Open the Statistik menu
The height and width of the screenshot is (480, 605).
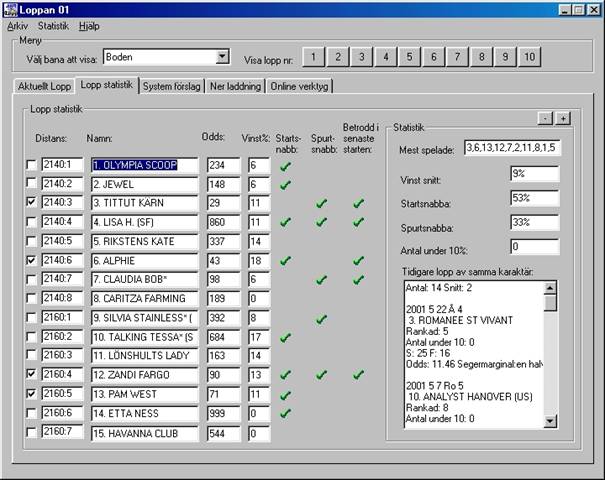[53, 26]
